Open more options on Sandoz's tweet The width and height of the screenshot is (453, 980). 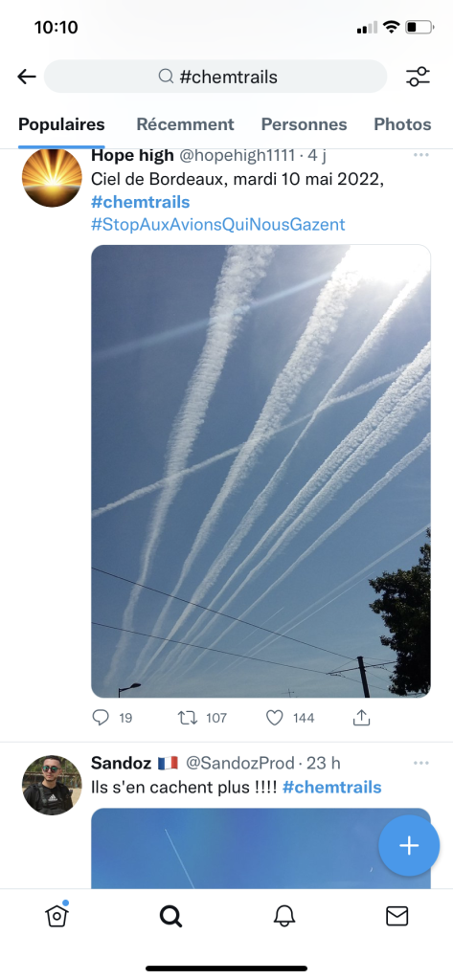point(421,763)
